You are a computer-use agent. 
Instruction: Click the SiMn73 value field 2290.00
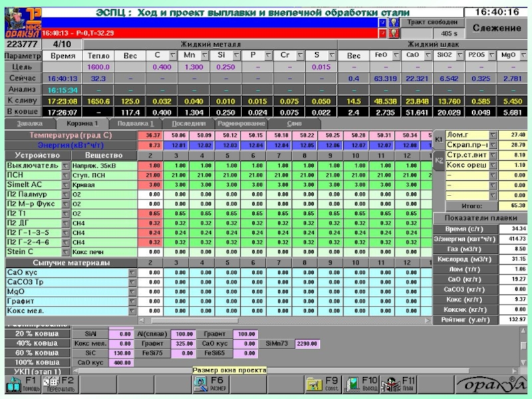point(307,343)
